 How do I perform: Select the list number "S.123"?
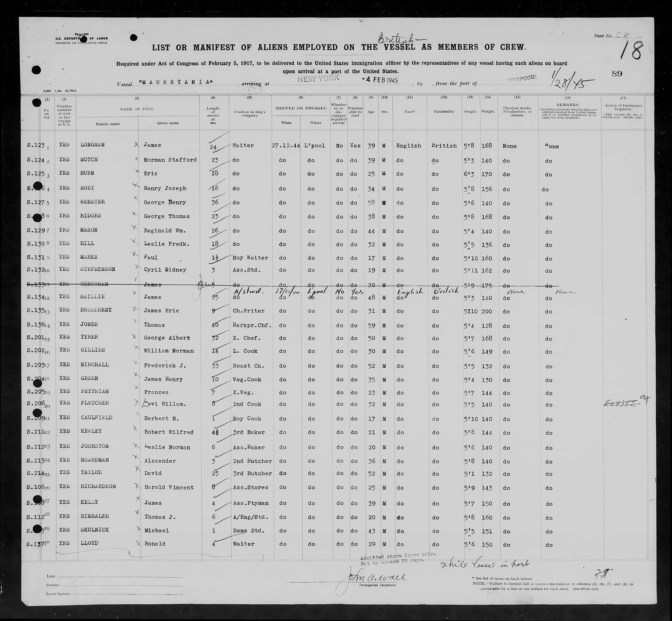(x=36, y=145)
